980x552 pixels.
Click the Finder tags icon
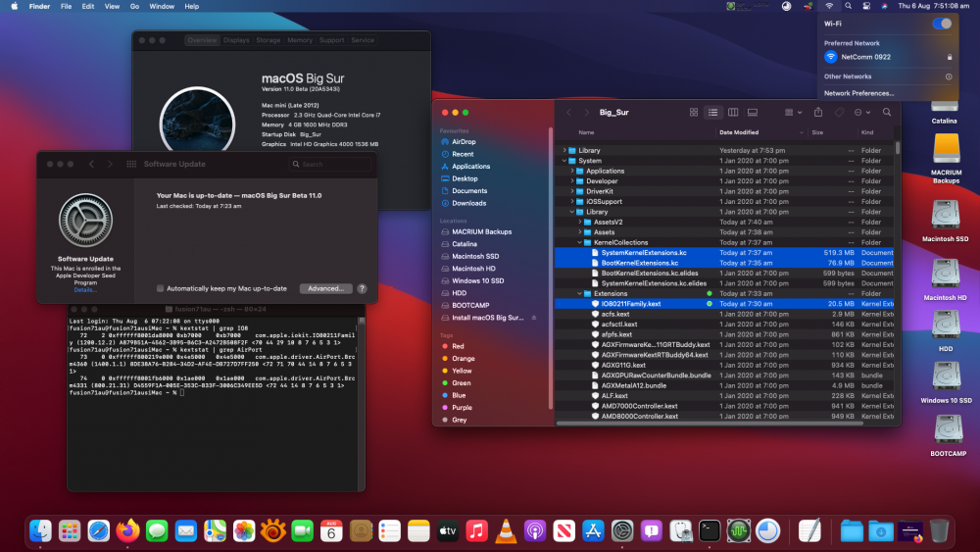click(x=839, y=113)
